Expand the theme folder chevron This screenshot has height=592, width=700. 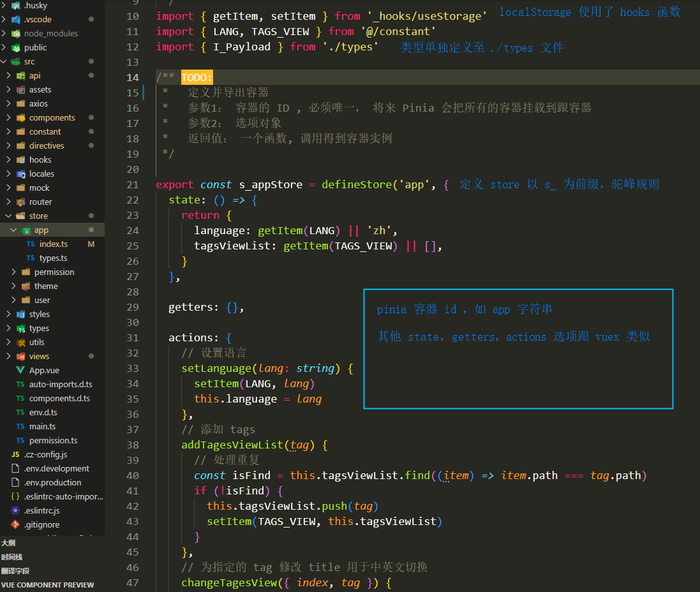(13, 286)
